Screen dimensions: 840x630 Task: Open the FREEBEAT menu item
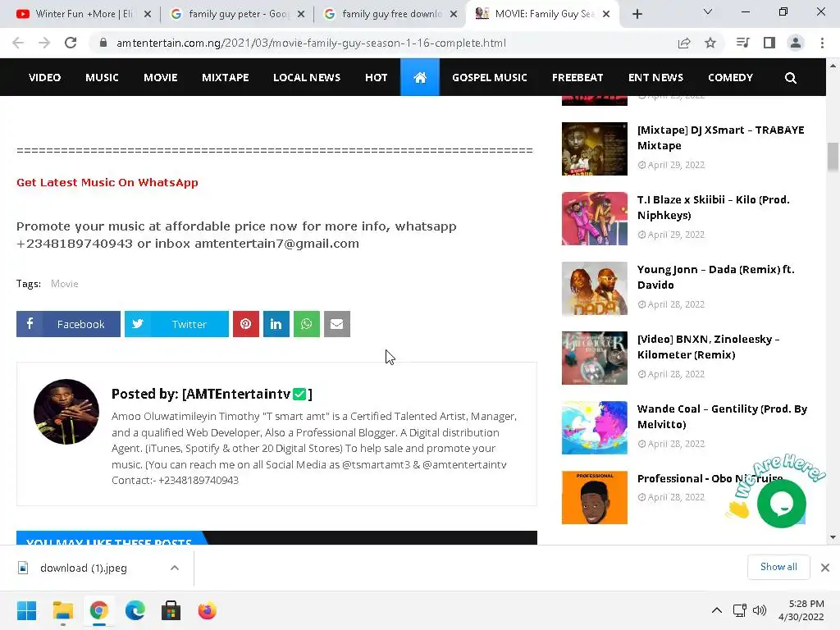(x=577, y=78)
